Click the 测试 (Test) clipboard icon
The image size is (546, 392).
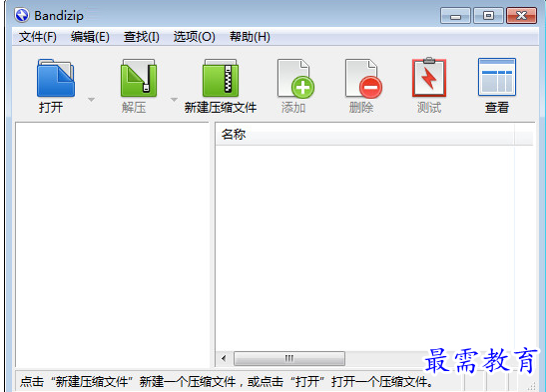pyautogui.click(x=429, y=77)
